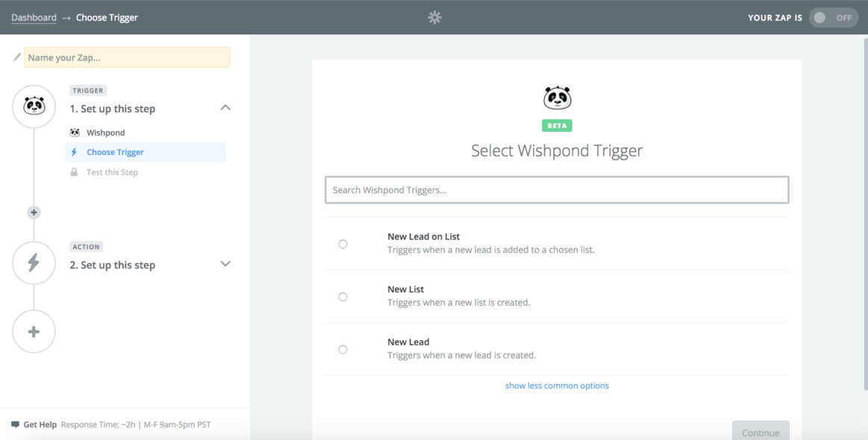
Task: Click the 'Select Wishpond Trigger' heading
Action: pos(557,151)
